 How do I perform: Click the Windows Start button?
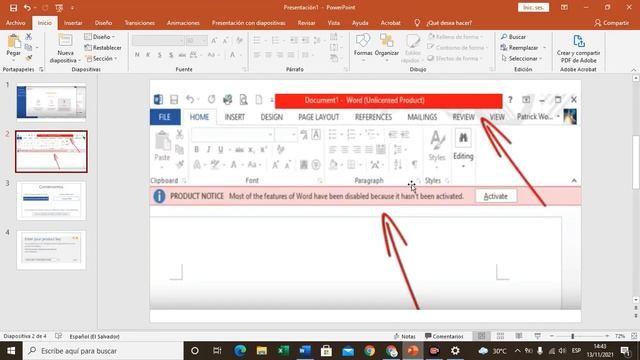tap(11, 351)
